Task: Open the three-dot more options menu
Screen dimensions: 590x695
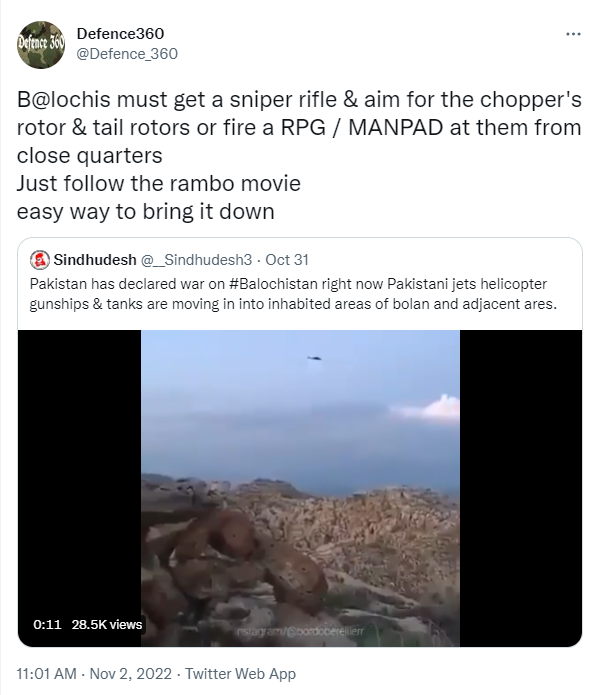Action: click(573, 34)
